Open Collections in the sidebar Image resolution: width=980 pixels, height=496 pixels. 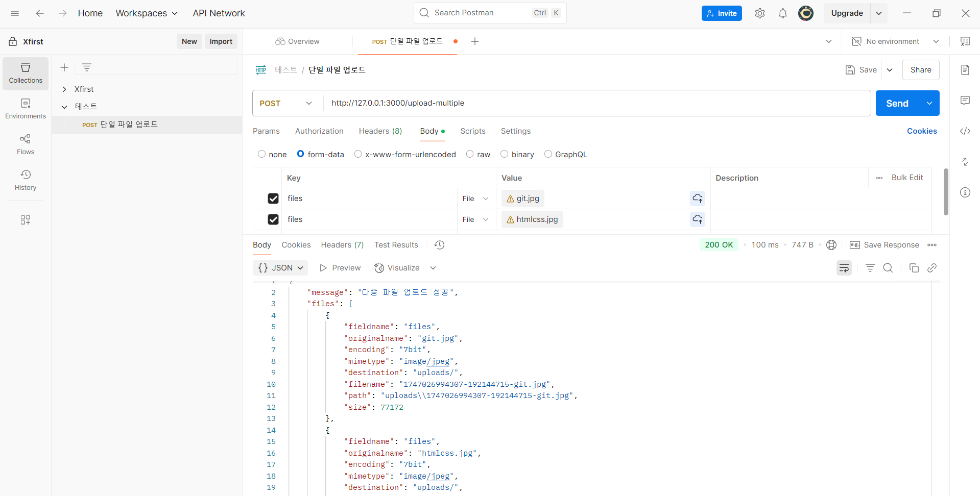click(x=26, y=73)
